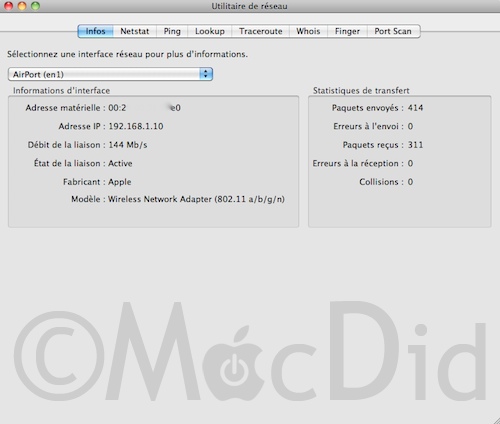This screenshot has height=424, width=500.
Task: Click the Infos tab
Action: tap(96, 31)
